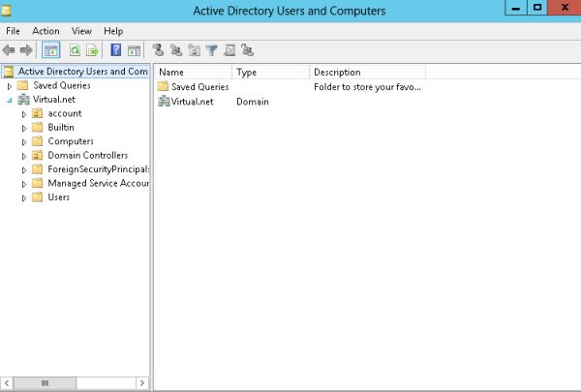Open the Action menu
This screenshot has width=581, height=392.
click(46, 31)
